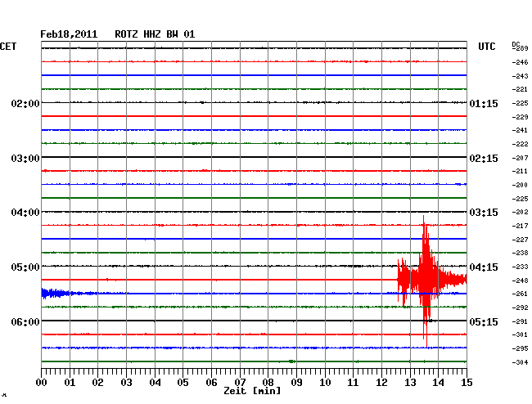Click minute tick label 05
The height and width of the screenshot is (404, 532).
(x=183, y=383)
